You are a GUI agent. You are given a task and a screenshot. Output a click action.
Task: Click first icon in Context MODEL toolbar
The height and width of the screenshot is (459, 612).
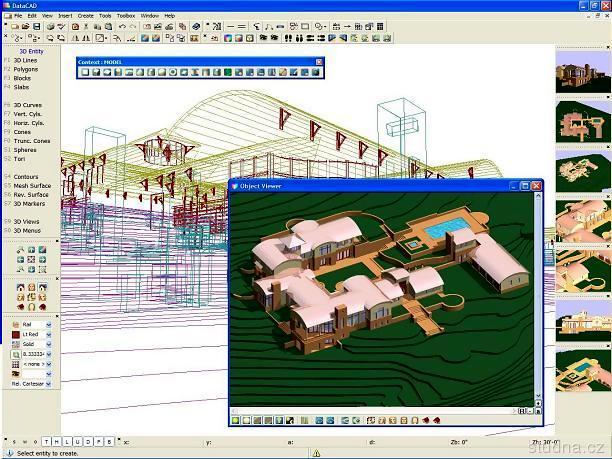tap(85, 72)
